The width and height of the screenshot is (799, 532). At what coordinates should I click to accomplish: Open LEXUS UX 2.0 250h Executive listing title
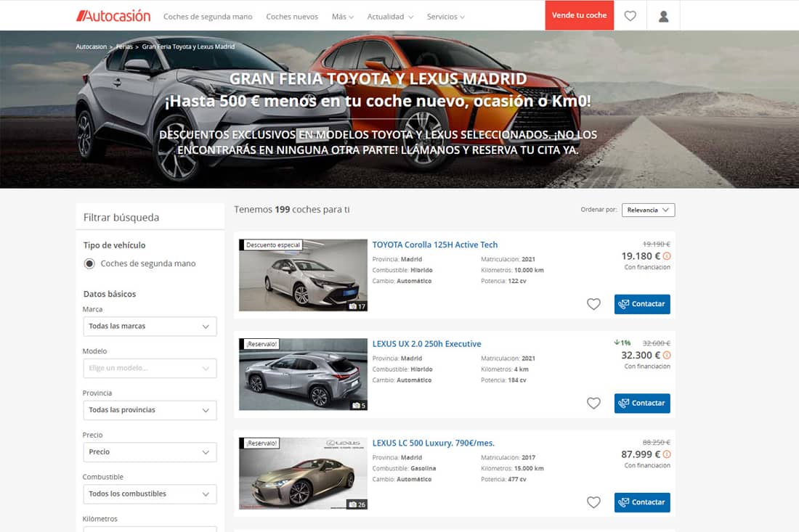click(426, 344)
